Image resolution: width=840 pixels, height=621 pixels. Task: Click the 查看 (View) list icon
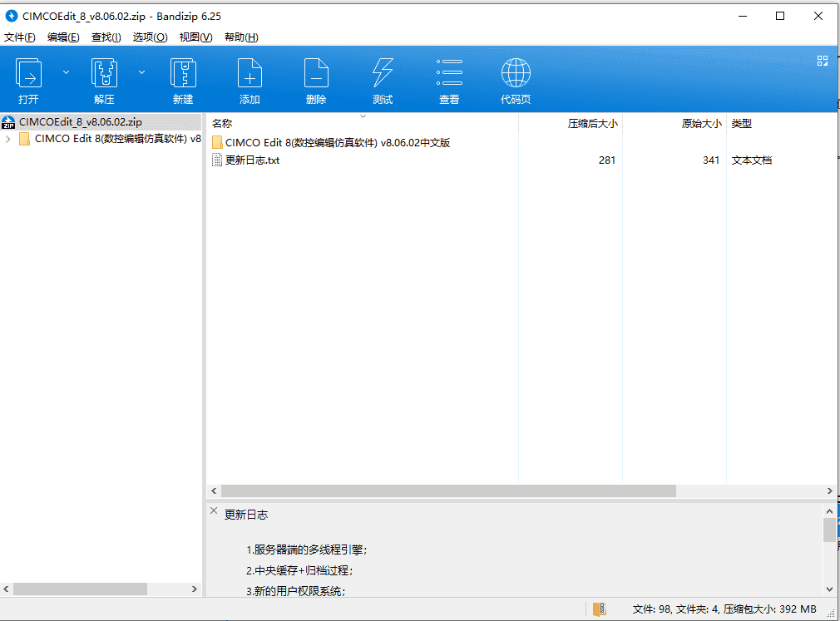pyautogui.click(x=449, y=72)
